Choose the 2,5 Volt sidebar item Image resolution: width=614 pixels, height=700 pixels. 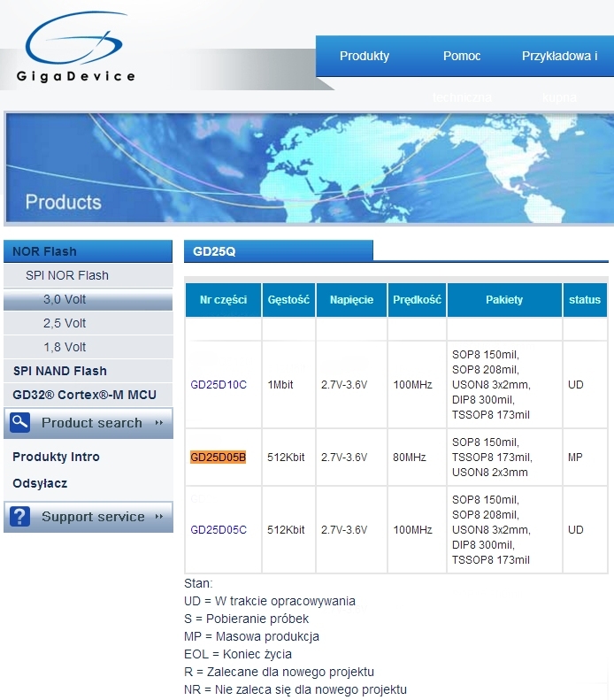pyautogui.click(x=88, y=323)
